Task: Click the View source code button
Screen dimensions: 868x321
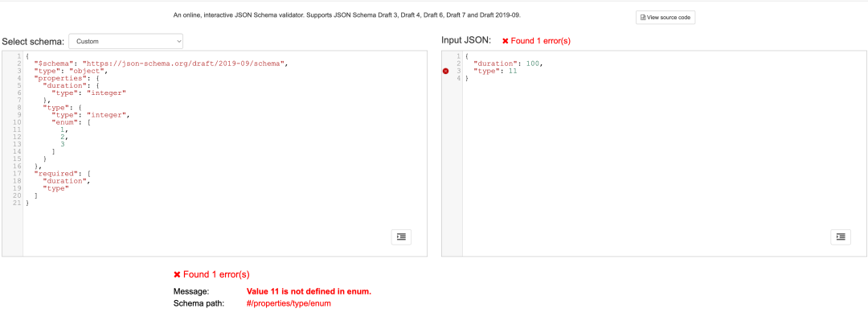Action: 665,17
